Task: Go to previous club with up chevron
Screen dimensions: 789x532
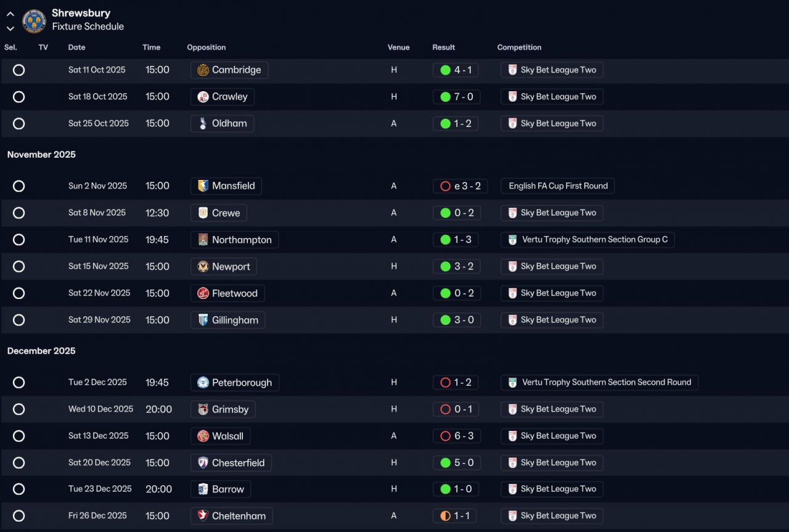Action: 10,14
